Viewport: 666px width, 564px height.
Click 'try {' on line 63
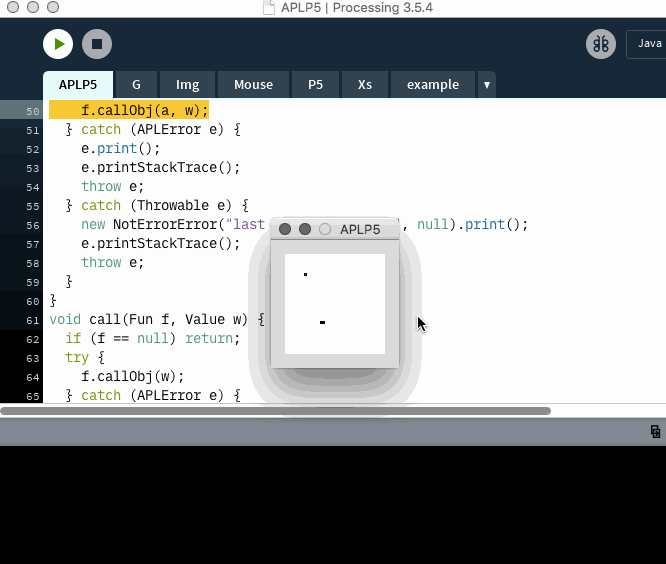(x=85, y=358)
